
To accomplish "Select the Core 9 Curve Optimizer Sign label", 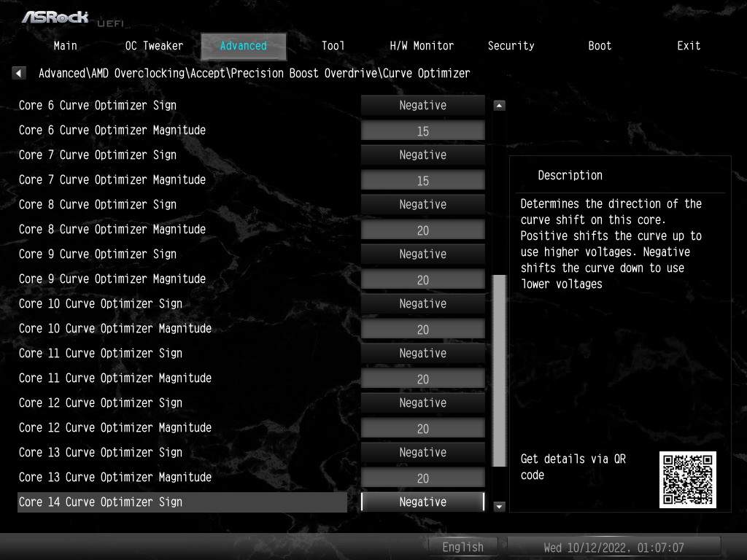I will 98,254.
